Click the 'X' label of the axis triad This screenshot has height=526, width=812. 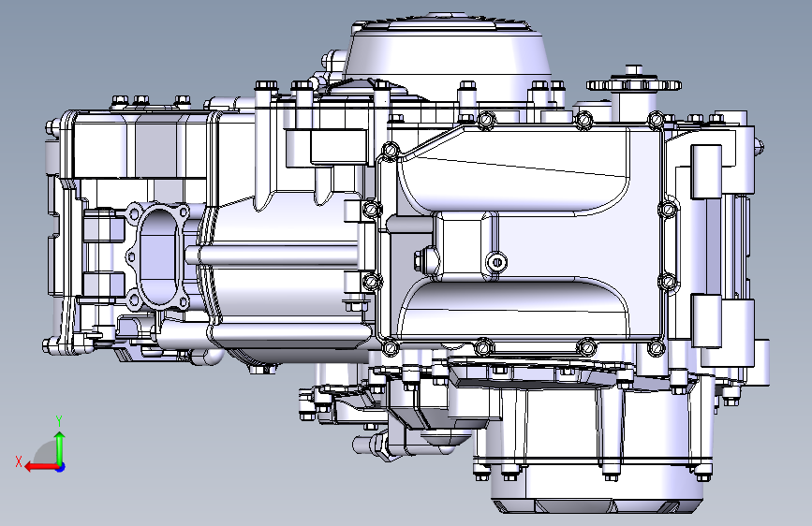[x=19, y=461]
